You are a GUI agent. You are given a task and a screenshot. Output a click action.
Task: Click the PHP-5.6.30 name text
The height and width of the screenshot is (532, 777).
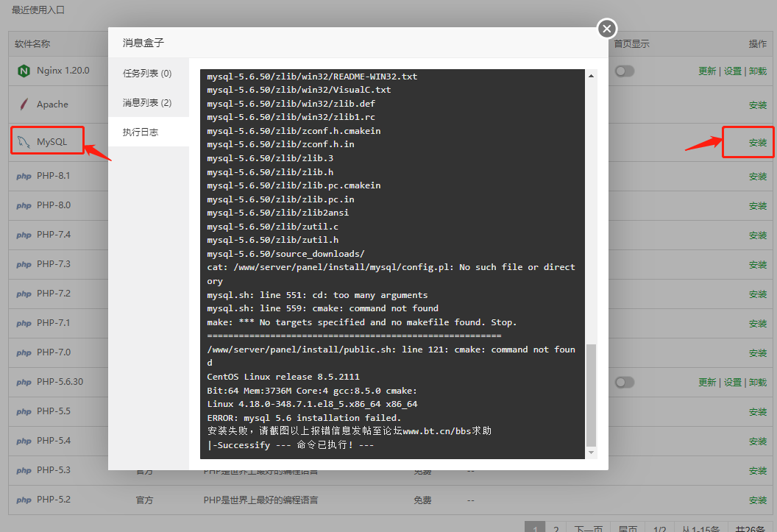pyautogui.click(x=60, y=382)
